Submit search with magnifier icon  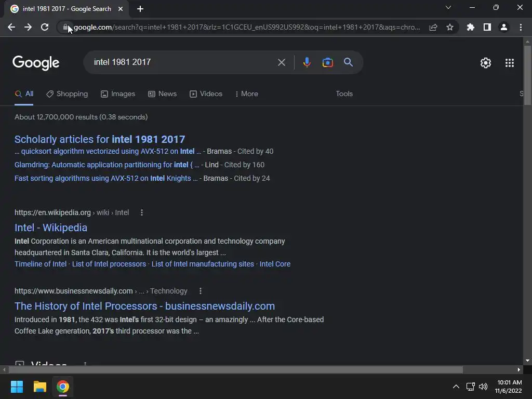348,62
